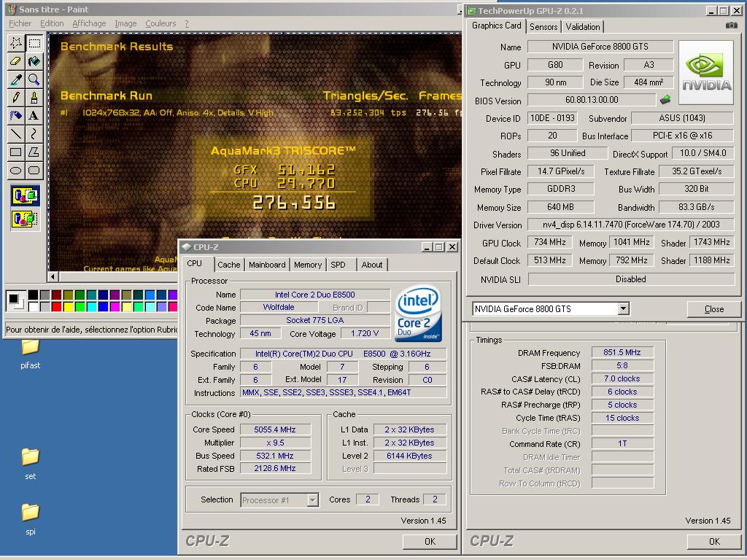Open the GPU selector dropdown in GPU-Z
Screen dimensions: 747x560
pos(623,308)
